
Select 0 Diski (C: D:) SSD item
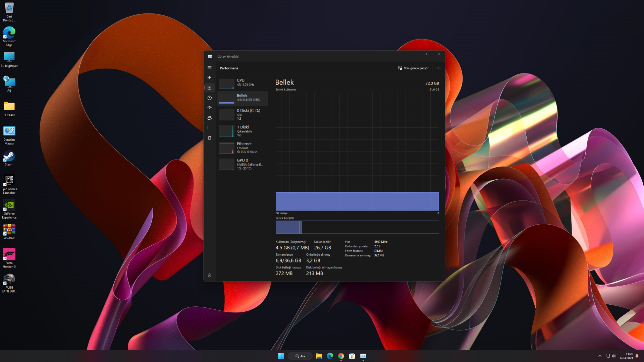pyautogui.click(x=243, y=114)
